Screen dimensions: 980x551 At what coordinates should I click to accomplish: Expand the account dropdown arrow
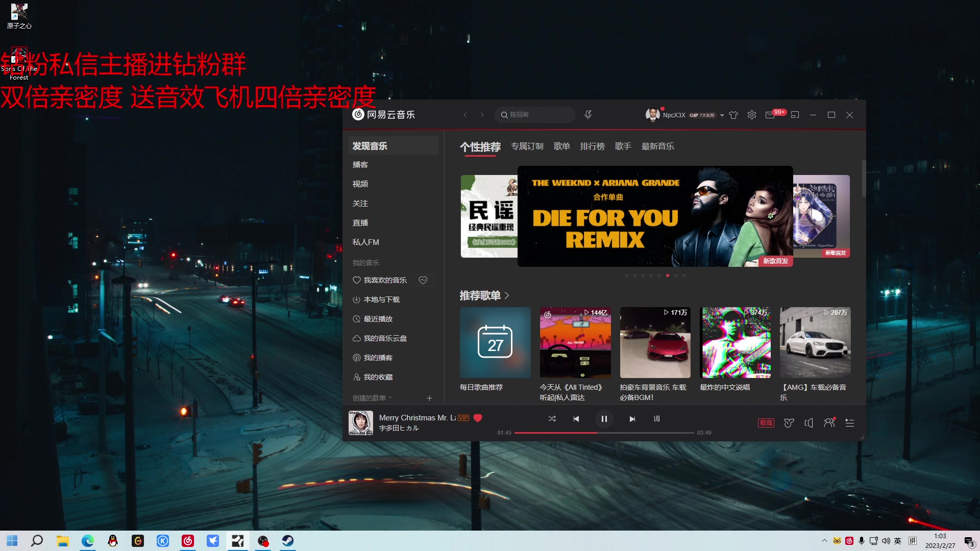(x=722, y=116)
